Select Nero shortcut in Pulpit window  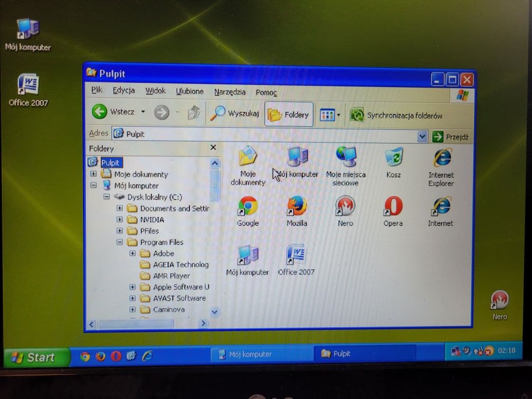point(345,211)
